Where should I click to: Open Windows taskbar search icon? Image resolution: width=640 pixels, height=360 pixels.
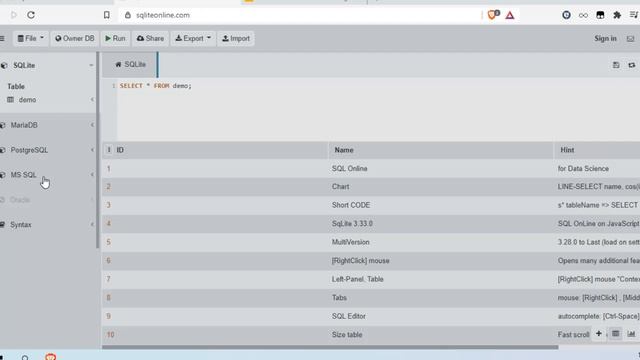click(x=25, y=358)
